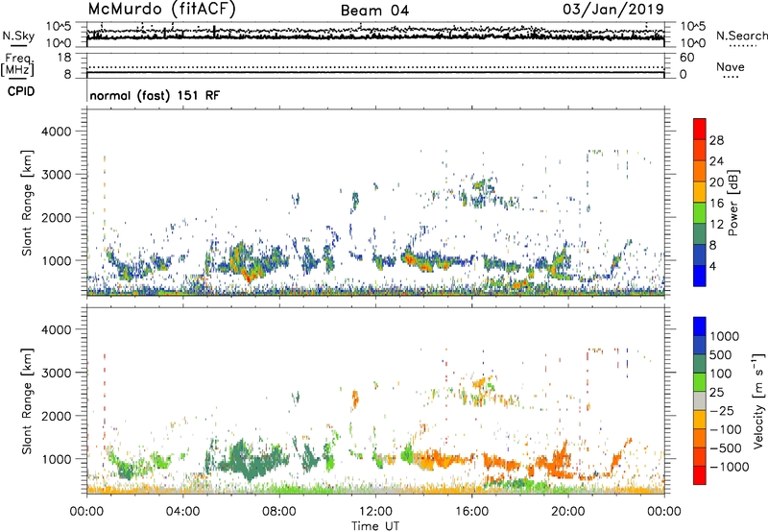
Task: Click the '4000' range tick of power panel
Action: 56,132
